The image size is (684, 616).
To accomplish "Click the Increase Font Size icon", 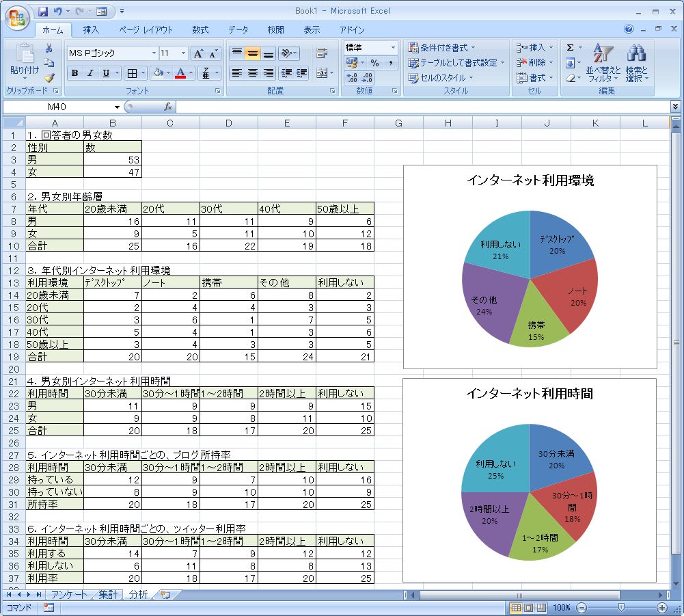I will tap(198, 53).
